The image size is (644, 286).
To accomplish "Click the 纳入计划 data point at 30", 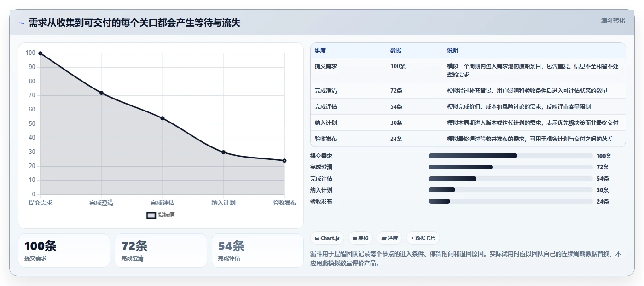I will tap(223, 152).
